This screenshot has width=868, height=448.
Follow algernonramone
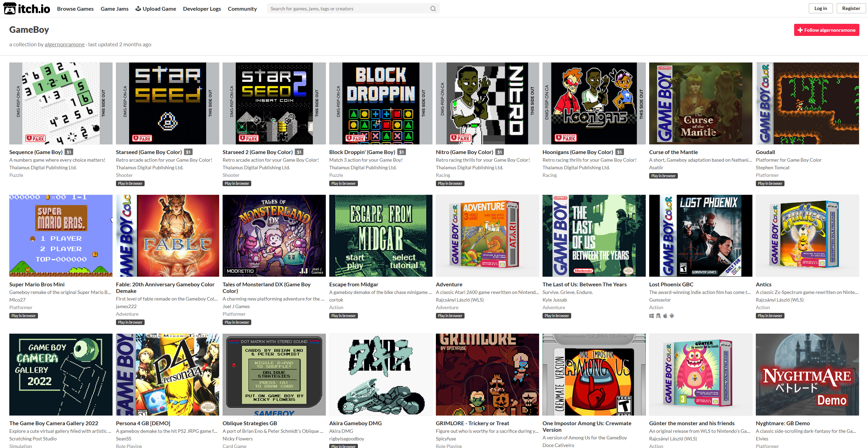[827, 30]
